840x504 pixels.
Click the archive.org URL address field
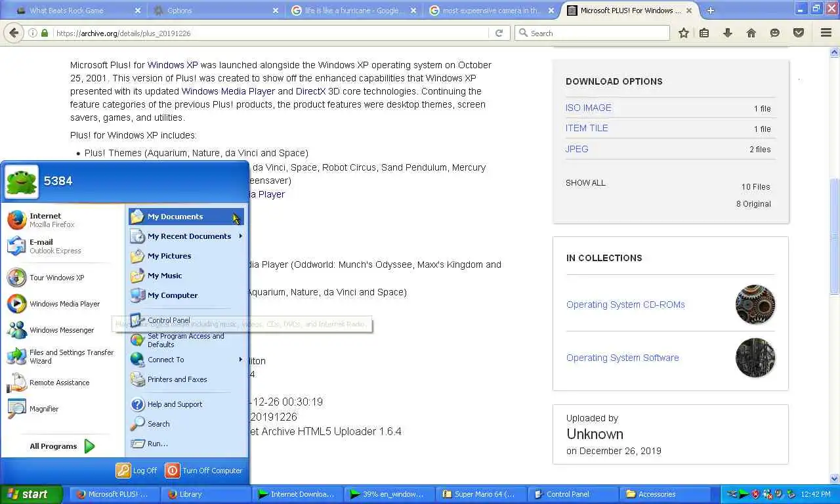(x=269, y=33)
